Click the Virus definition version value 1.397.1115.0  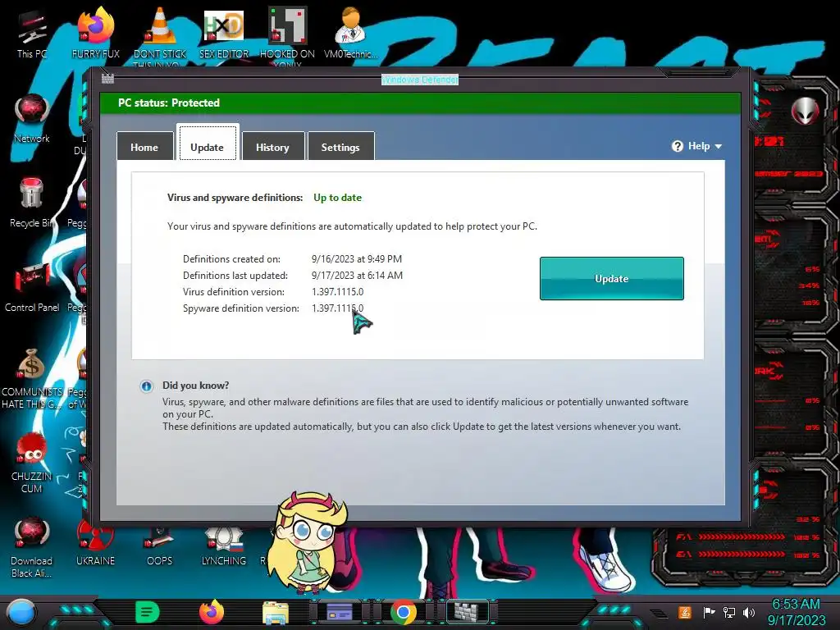[x=337, y=292]
